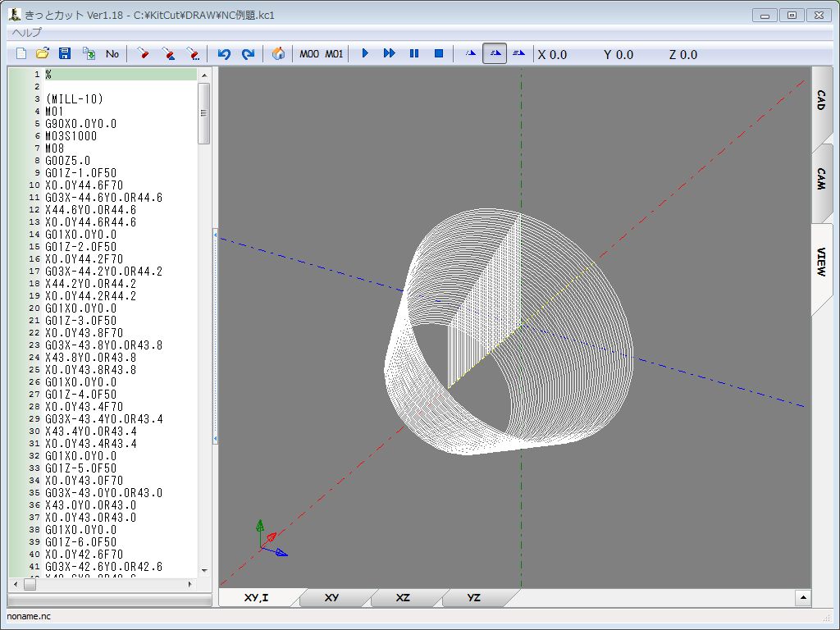
Task: Switch to the CAD side tab
Action: [x=821, y=100]
